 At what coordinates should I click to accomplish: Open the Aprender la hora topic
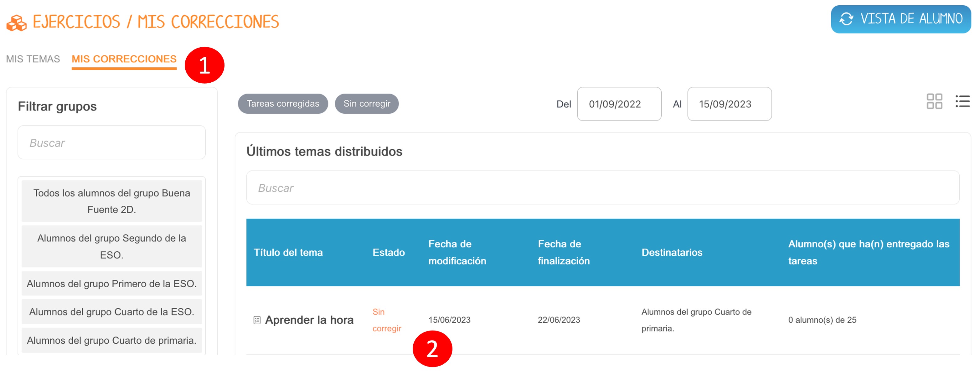[x=309, y=320]
